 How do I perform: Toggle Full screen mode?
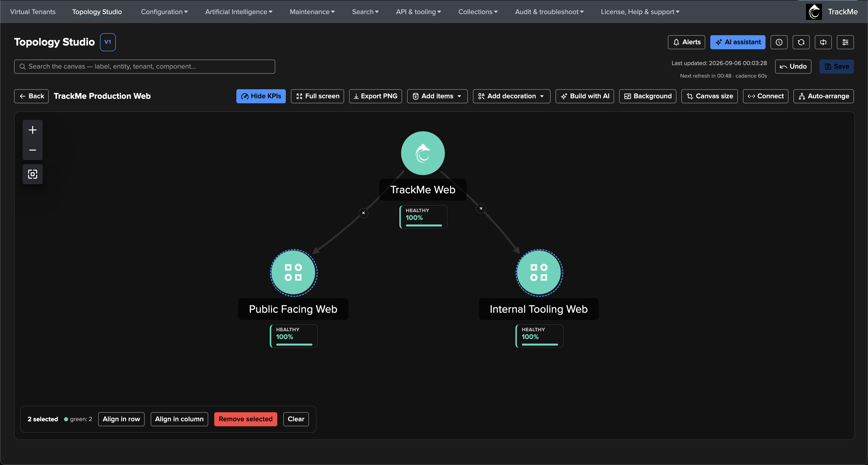(317, 96)
